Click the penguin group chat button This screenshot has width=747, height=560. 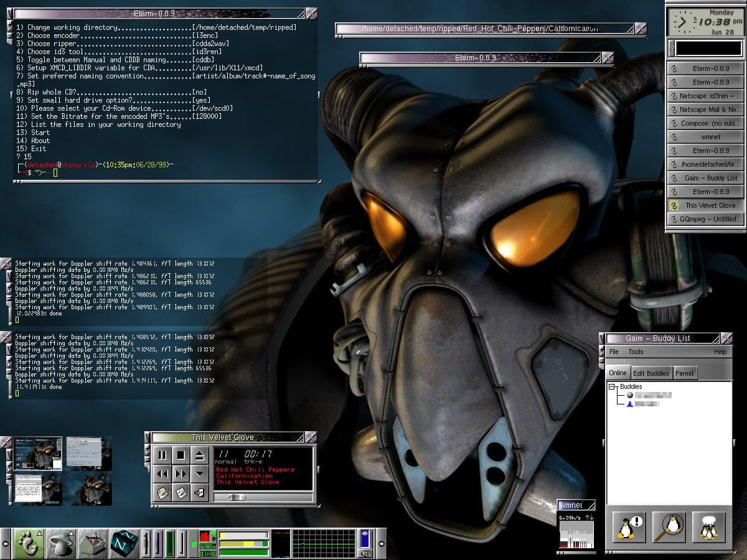pos(708,528)
